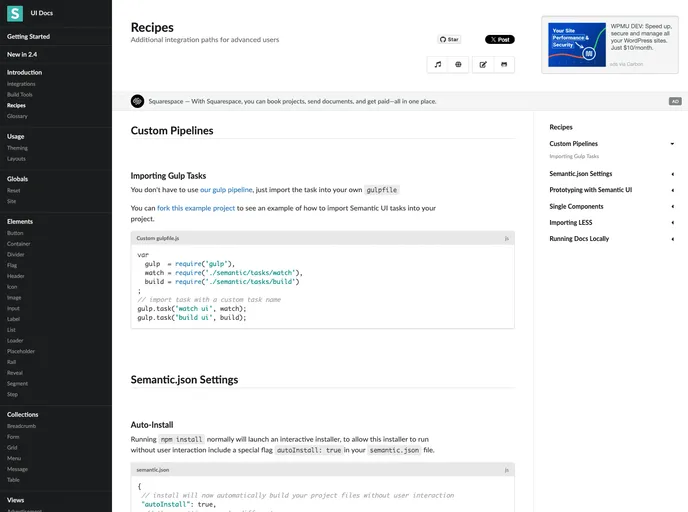
Task: Follow the 'ads via Carbon' link
Action: coord(626,64)
